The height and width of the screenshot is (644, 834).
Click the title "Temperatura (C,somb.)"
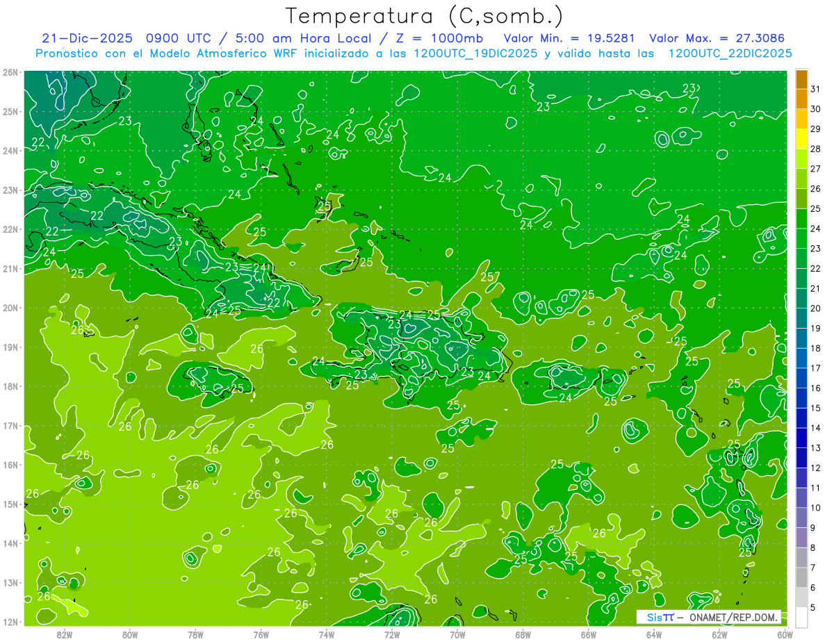pyautogui.click(x=425, y=17)
